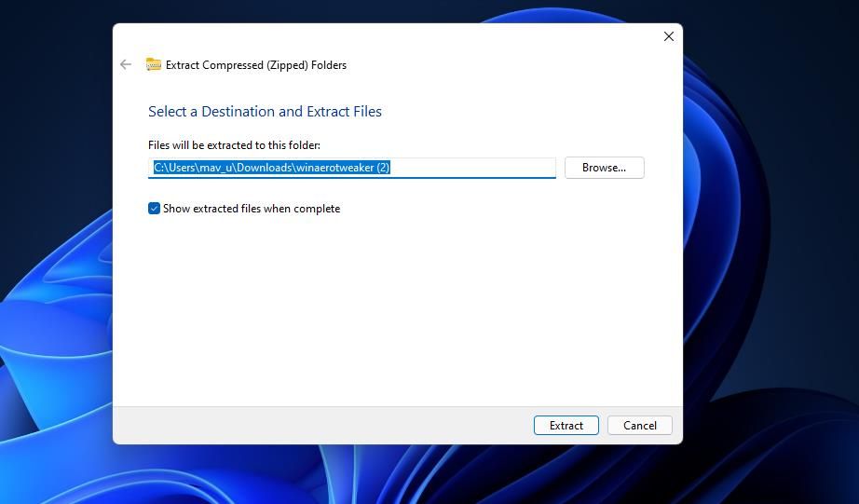The height and width of the screenshot is (504, 859).
Task: Close the Extract Compressed Folders dialog
Action: tap(668, 36)
